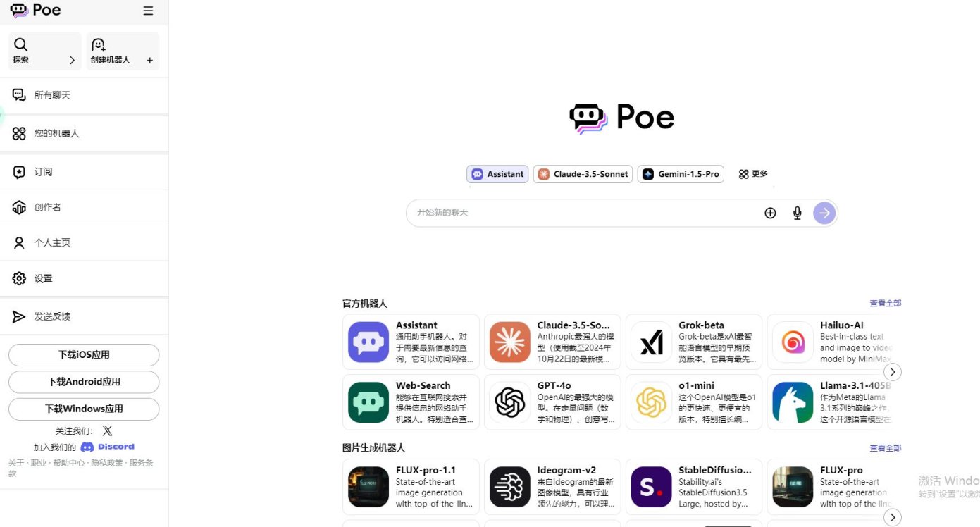Expand 更多 to see more models
This screenshot has height=527, width=980.
tap(752, 174)
